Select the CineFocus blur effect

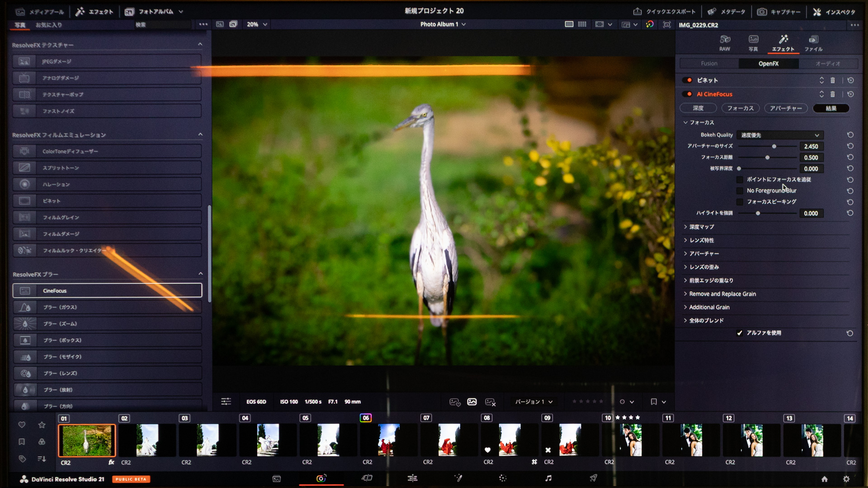(x=107, y=291)
